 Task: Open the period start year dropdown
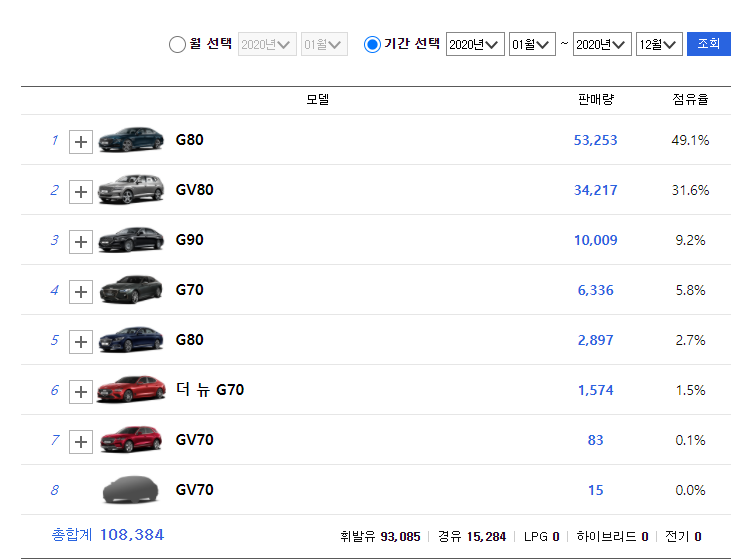475,44
